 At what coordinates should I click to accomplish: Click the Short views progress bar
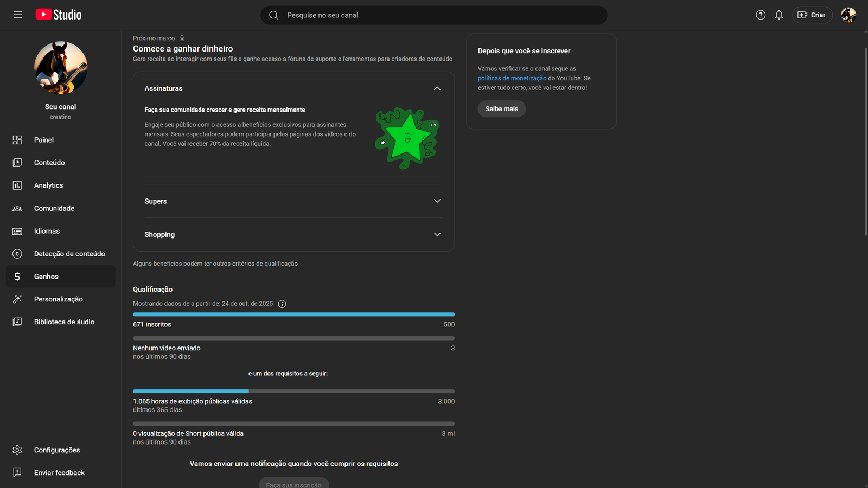coord(293,423)
